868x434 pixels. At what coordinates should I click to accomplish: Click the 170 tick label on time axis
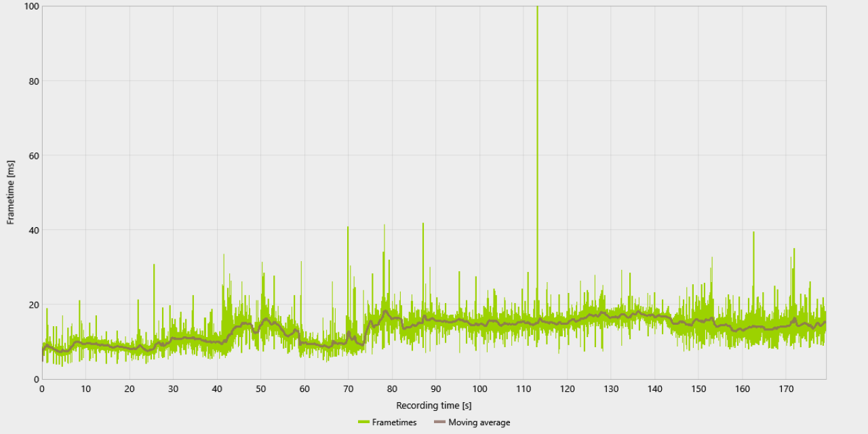pos(786,389)
